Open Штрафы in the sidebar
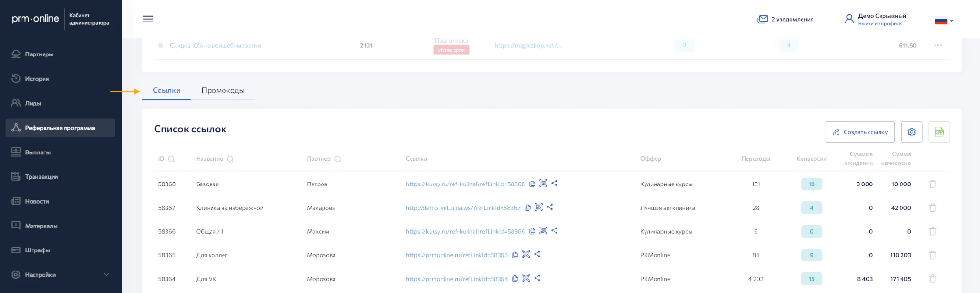This screenshot has width=980, height=293. (60, 250)
